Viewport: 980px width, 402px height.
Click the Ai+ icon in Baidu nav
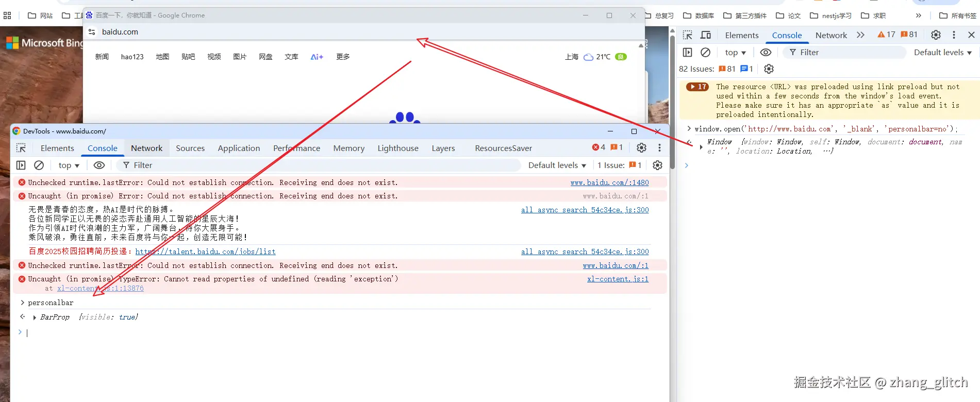click(x=317, y=57)
